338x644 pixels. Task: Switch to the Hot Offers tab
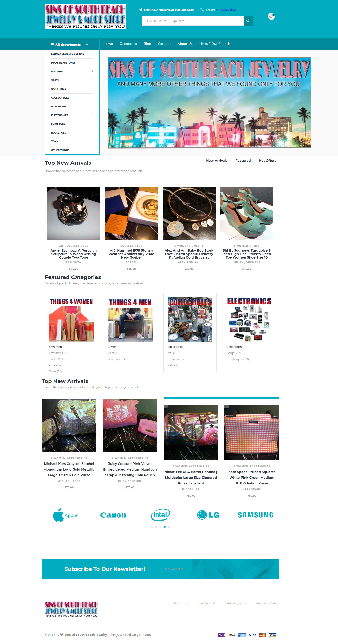tap(267, 161)
